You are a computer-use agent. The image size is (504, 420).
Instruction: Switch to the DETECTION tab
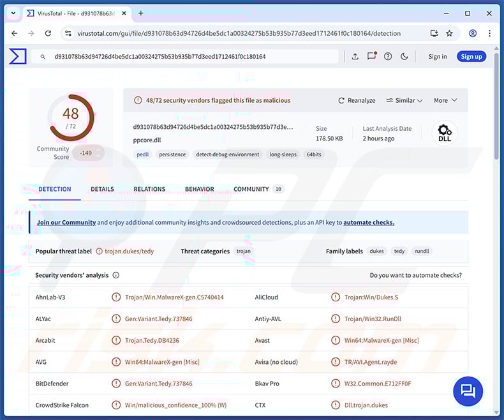55,189
